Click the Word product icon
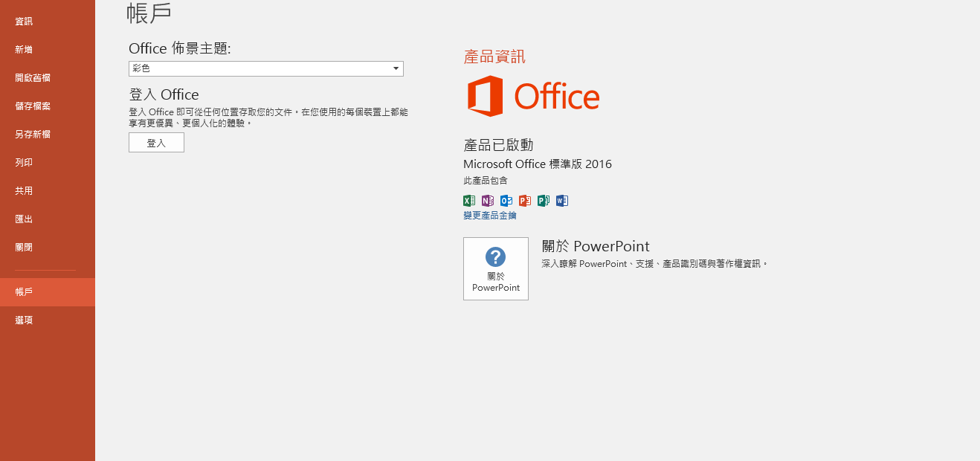980x461 pixels. 562,200
